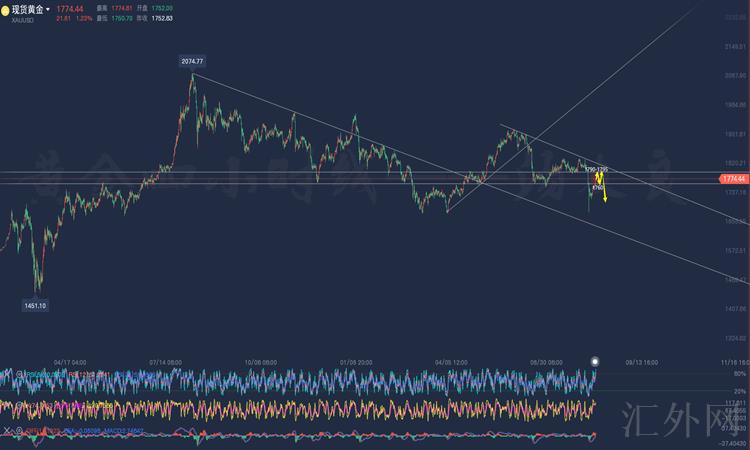Click the 04/17 04:00 time axis label
Image resolution: width=750 pixels, height=450 pixels.
click(70, 362)
